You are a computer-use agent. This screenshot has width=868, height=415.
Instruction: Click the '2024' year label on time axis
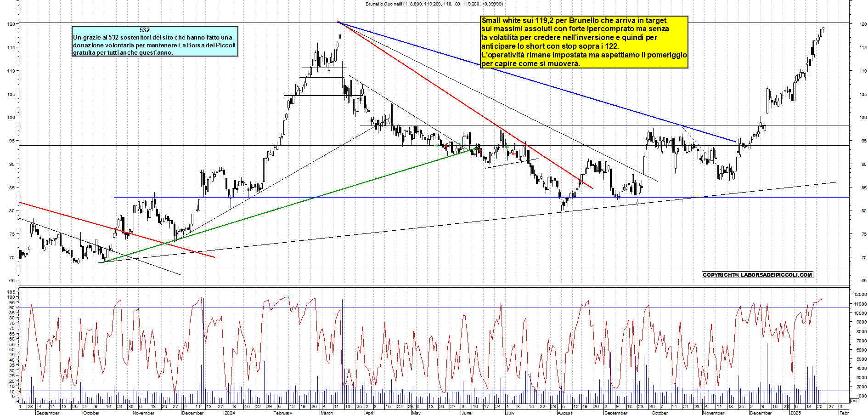click(x=229, y=413)
